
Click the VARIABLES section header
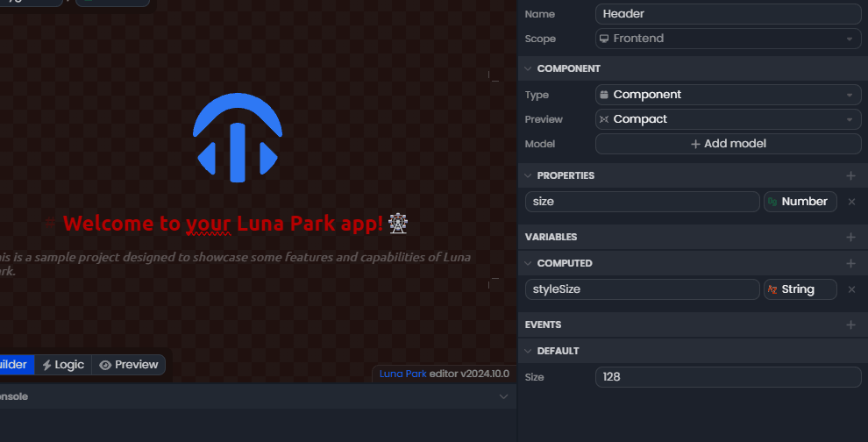(693, 237)
